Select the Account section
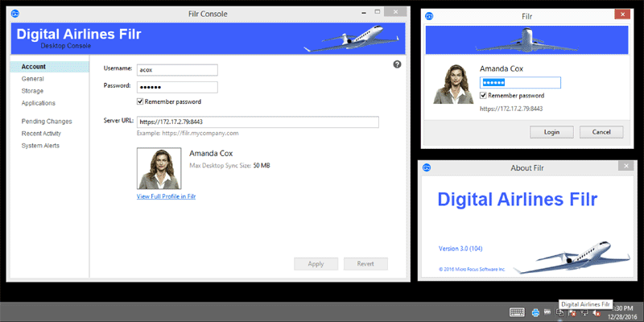The width and height of the screenshot is (644, 322). (x=49, y=67)
